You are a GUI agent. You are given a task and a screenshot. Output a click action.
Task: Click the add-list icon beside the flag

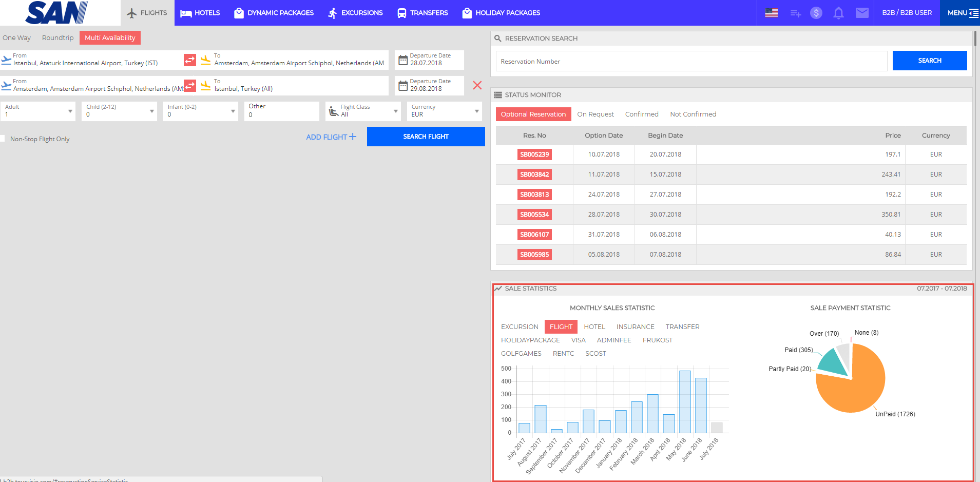(x=795, y=13)
